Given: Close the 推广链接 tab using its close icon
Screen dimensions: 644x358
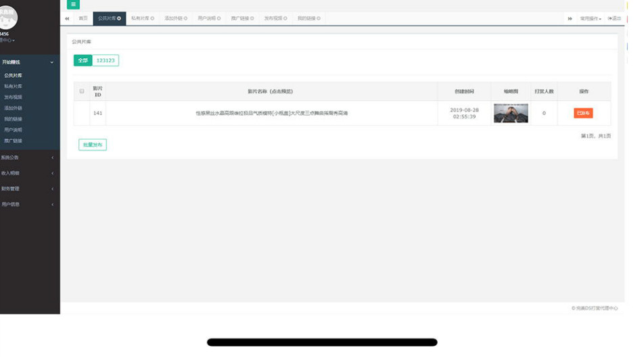Looking at the screenshot, I should coord(252,18).
